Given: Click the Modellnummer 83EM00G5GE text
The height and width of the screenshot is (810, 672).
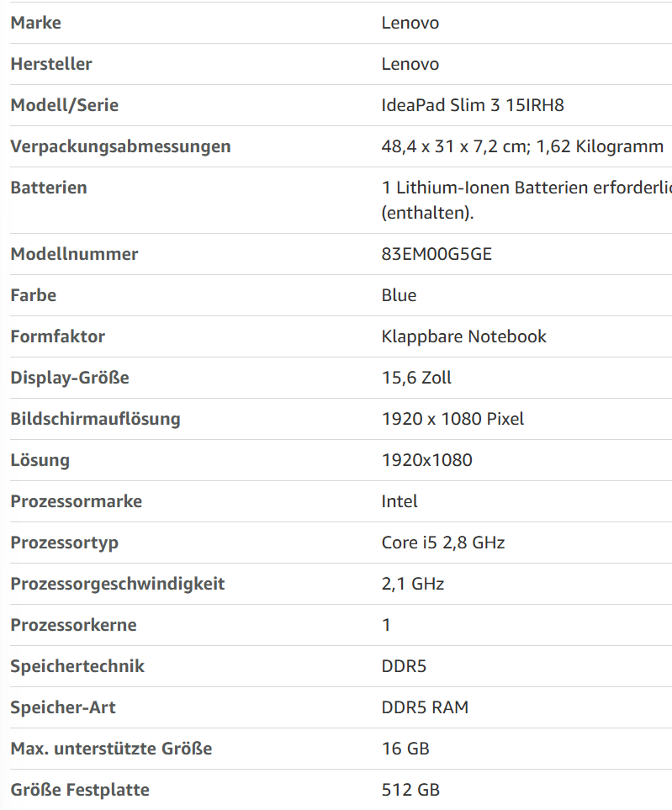Looking at the screenshot, I should point(437,254).
